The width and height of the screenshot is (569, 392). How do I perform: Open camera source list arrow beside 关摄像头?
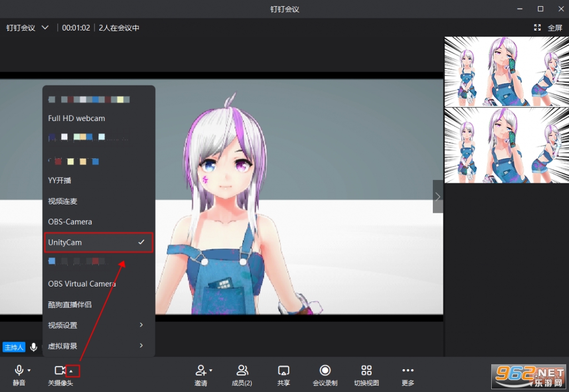coord(72,371)
